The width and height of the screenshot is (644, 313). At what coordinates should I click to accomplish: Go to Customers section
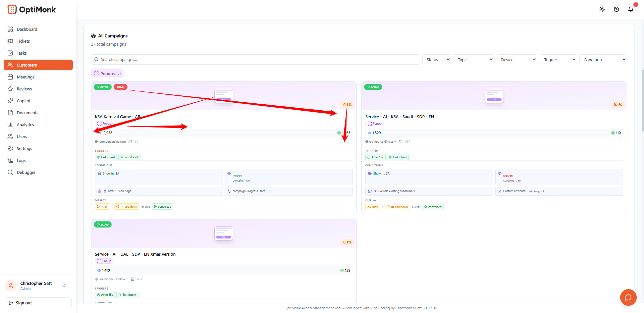tap(38, 65)
